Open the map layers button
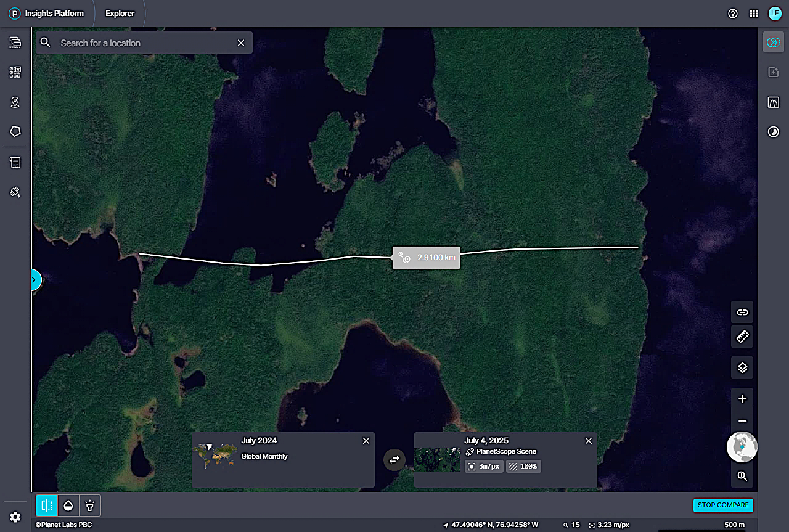Image resolution: width=789 pixels, height=532 pixels. point(742,367)
